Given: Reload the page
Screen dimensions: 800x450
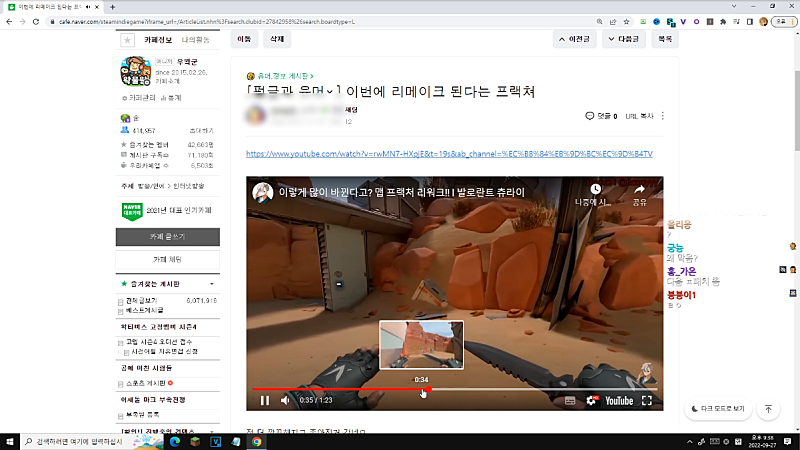Looking at the screenshot, I should [x=36, y=22].
